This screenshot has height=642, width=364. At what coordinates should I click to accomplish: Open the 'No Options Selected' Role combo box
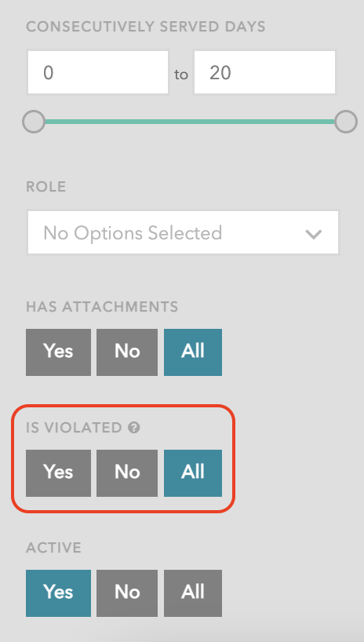[183, 232]
